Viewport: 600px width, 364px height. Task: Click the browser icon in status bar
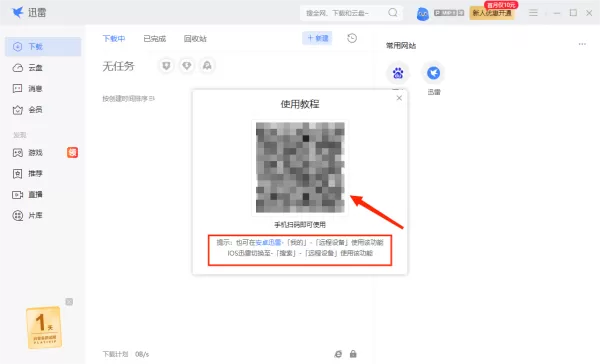pyautogui.click(x=338, y=354)
